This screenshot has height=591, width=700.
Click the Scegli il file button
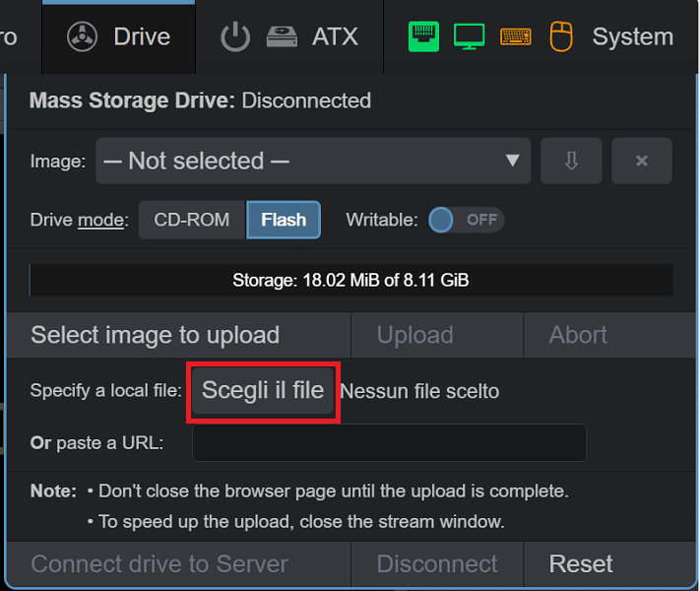[x=263, y=390]
